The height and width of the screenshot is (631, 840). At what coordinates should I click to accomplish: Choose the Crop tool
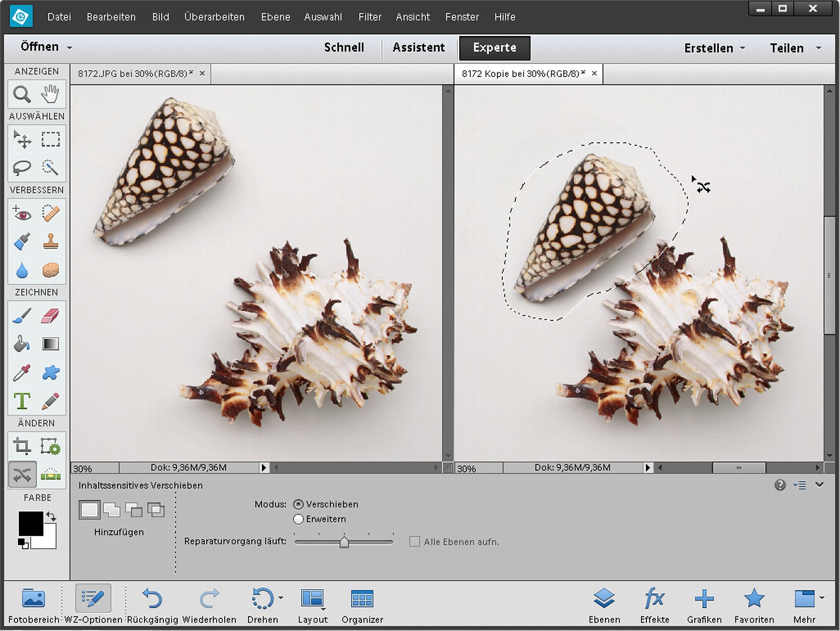coord(22,446)
